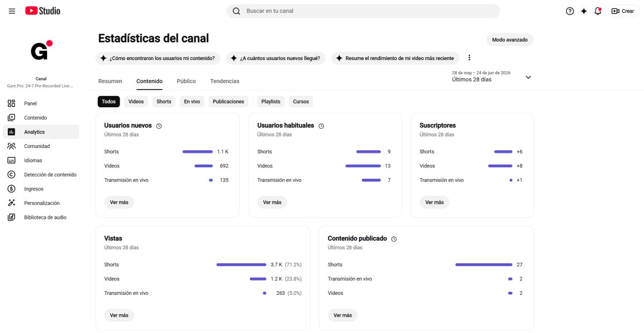Image resolution: width=644 pixels, height=333 pixels.
Task: Open the channel avatar logo
Action: click(41, 51)
